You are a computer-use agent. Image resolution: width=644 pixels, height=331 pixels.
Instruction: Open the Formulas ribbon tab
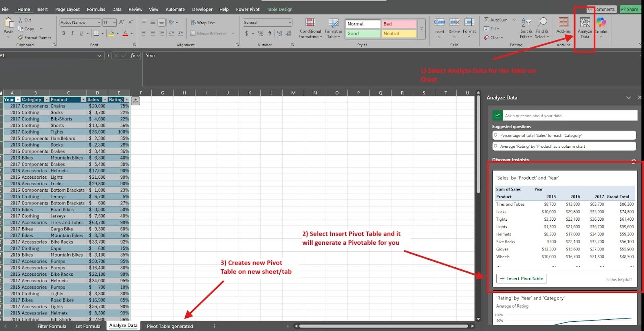pos(96,9)
